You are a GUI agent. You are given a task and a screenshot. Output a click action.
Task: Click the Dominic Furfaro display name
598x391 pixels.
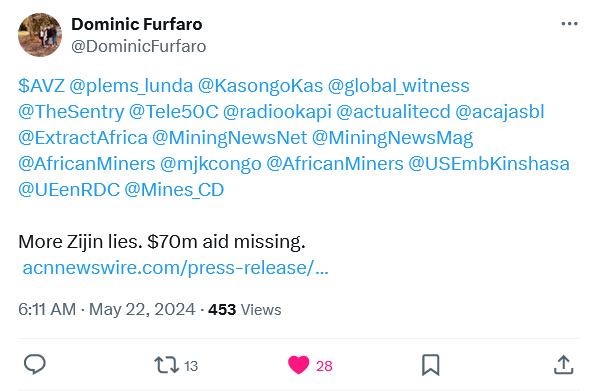(x=137, y=24)
